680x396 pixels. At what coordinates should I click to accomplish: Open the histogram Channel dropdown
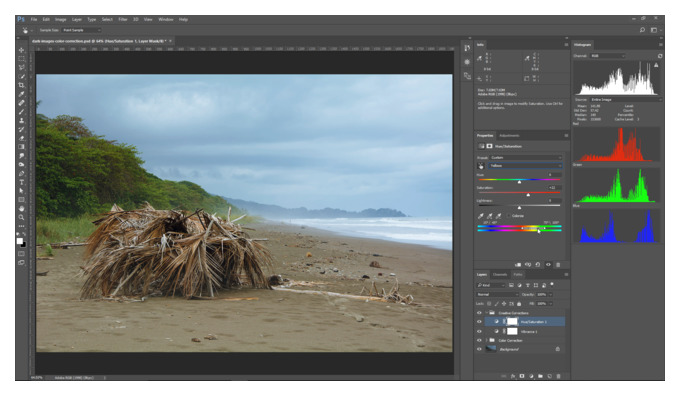click(x=608, y=56)
